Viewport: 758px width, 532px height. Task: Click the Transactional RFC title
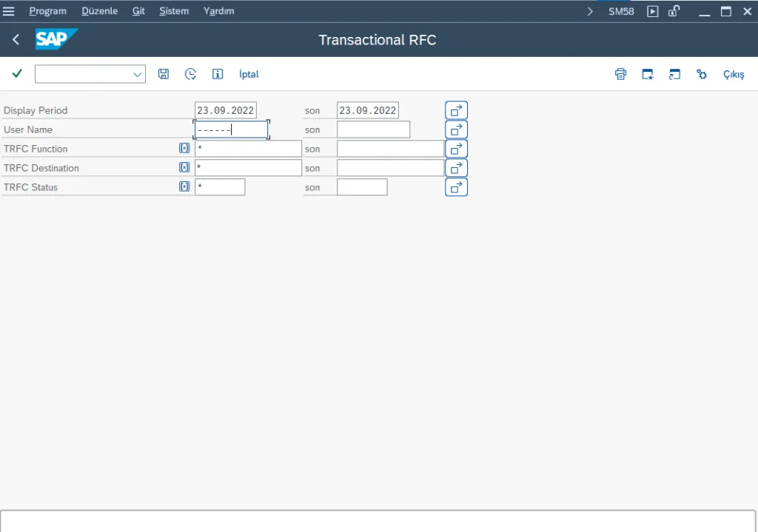click(x=378, y=40)
